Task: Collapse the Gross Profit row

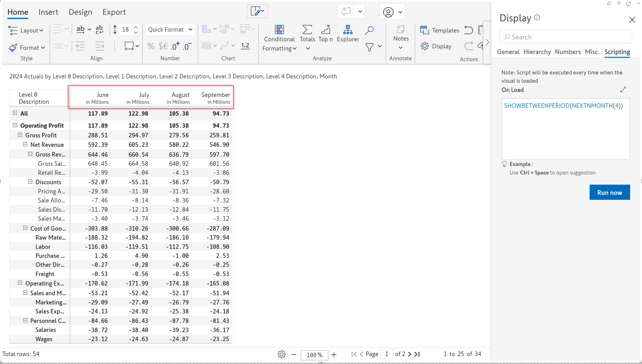Action: pos(20,135)
